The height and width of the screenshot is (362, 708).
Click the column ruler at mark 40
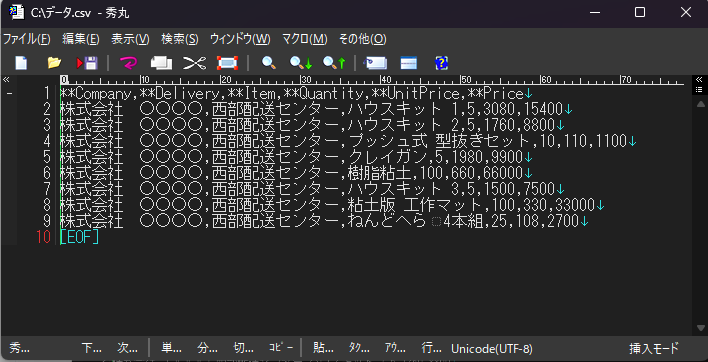(385, 80)
